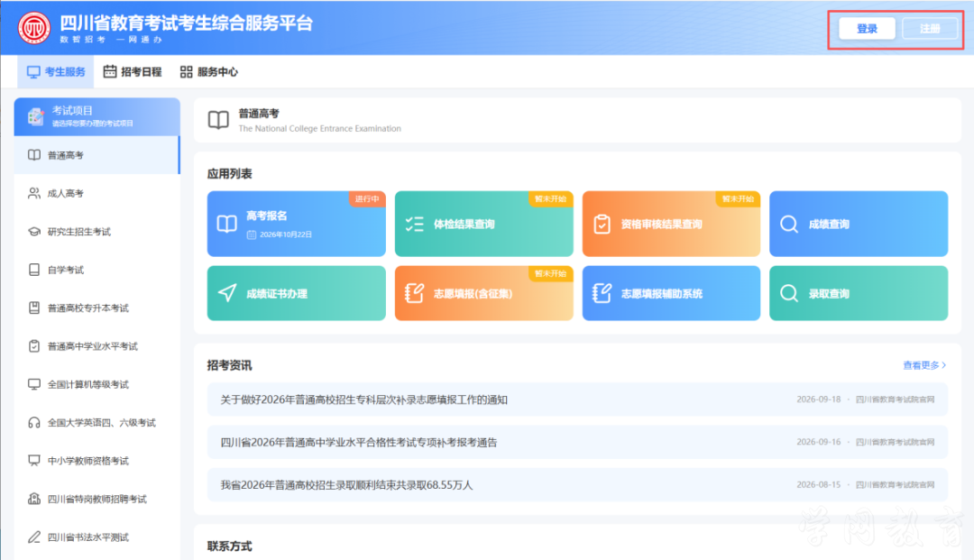Click the icon beside 四川省特岗教师招聘考试
The image size is (974, 560).
[x=34, y=499]
